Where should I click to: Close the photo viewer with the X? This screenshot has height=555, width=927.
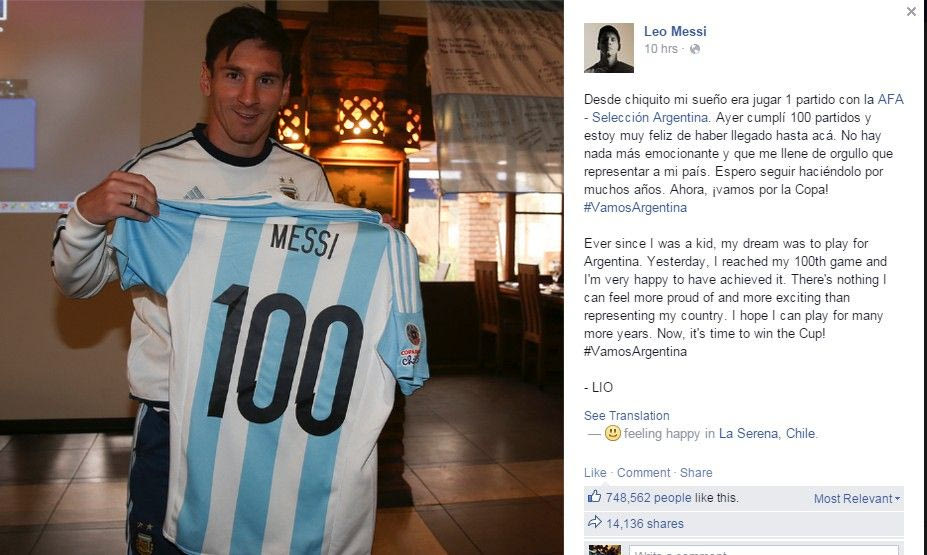click(911, 11)
